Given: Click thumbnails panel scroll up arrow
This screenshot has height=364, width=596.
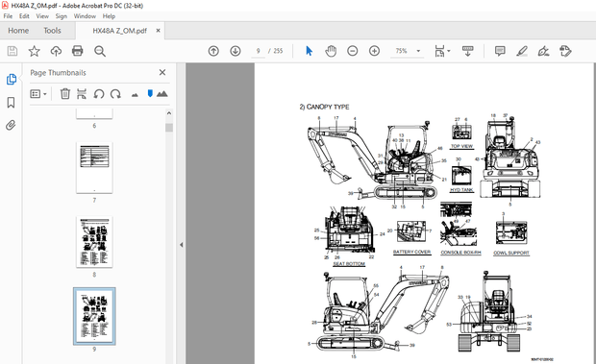Looking at the screenshot, I should tap(169, 113).
